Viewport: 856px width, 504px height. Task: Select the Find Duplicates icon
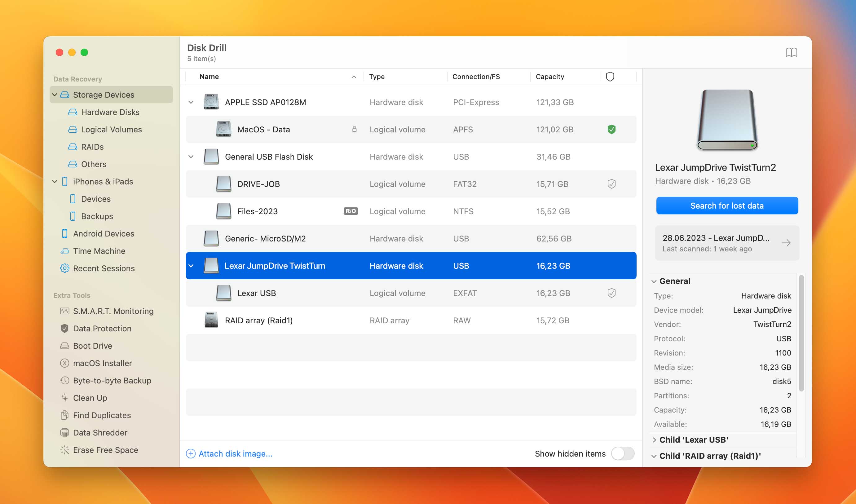click(x=64, y=415)
